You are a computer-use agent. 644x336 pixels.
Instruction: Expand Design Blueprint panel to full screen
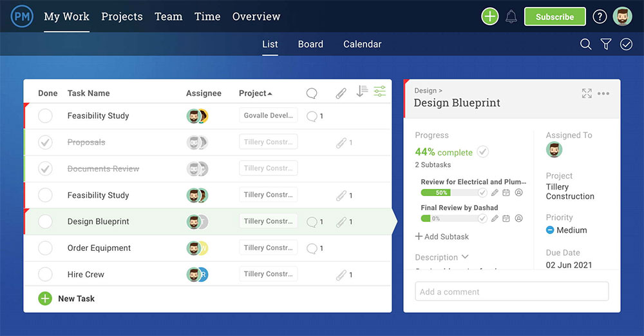click(x=587, y=94)
